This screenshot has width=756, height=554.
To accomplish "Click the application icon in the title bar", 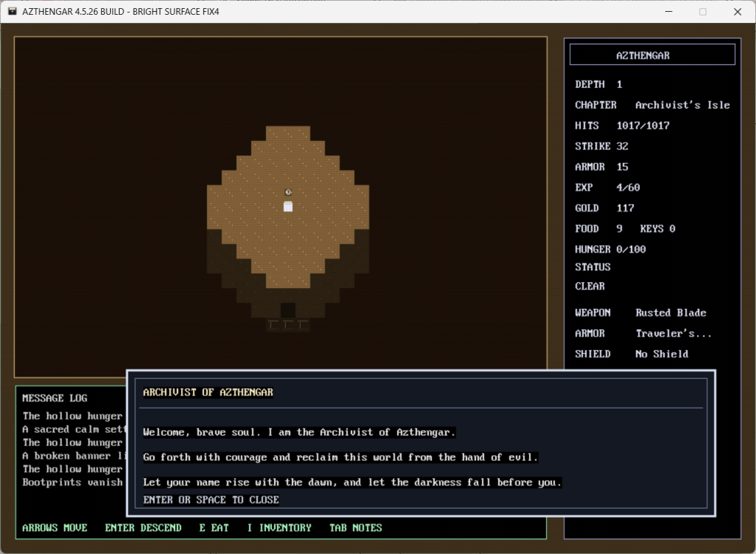I will click(x=13, y=12).
